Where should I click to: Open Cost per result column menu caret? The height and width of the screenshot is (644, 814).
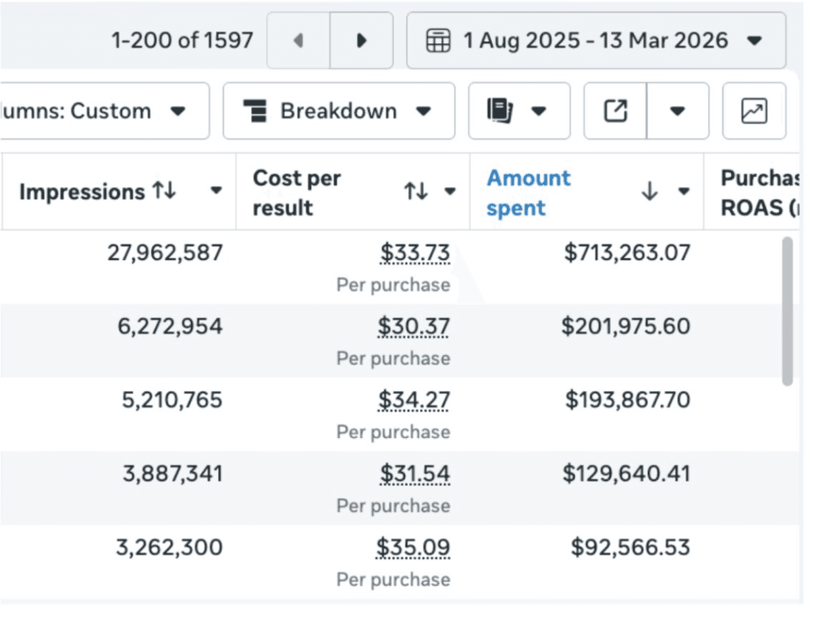pyautogui.click(x=450, y=192)
